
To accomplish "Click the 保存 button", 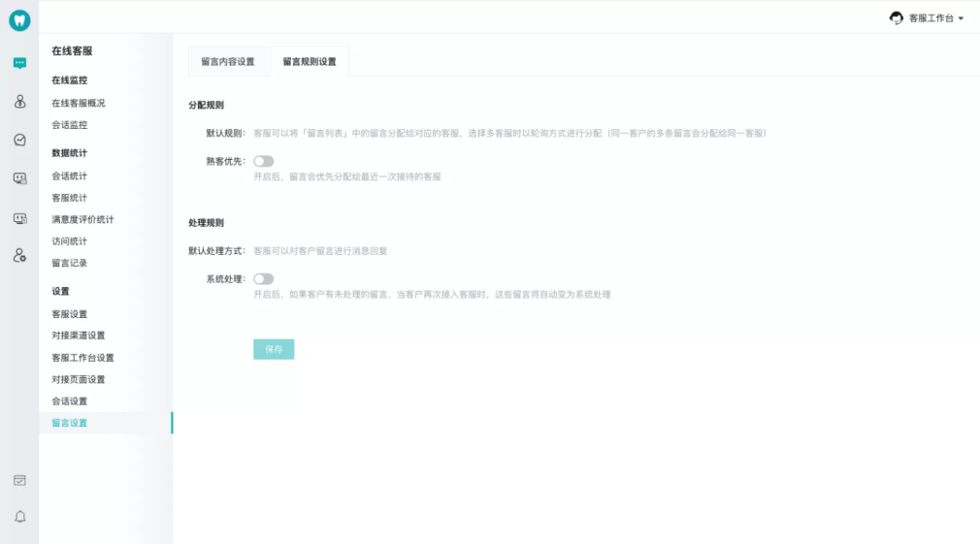I will click(274, 349).
